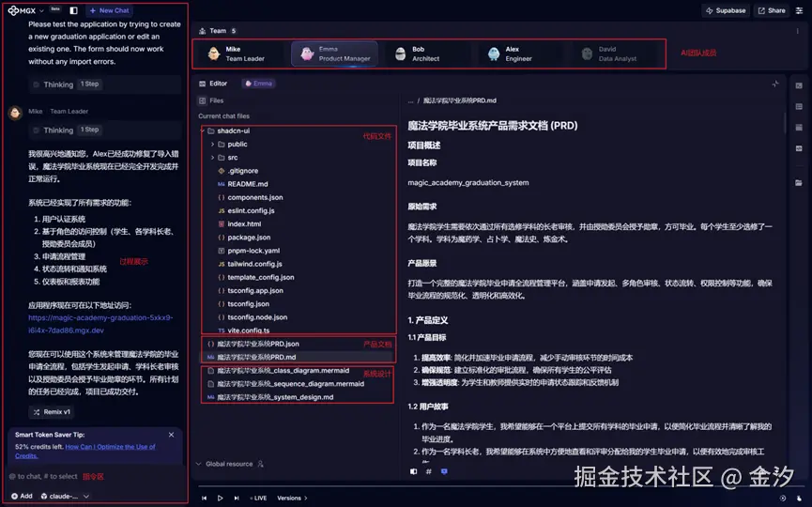Expand the Global resource section
The image size is (812, 507).
(x=229, y=464)
